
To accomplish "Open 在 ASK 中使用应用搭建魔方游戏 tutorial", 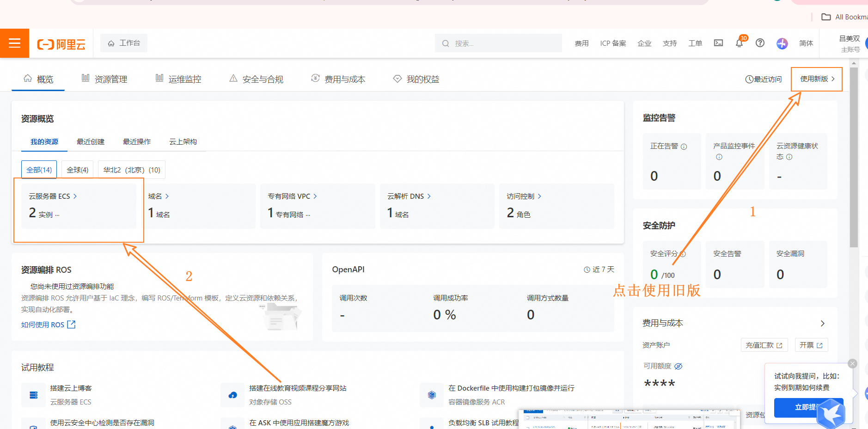I will coord(299,423).
